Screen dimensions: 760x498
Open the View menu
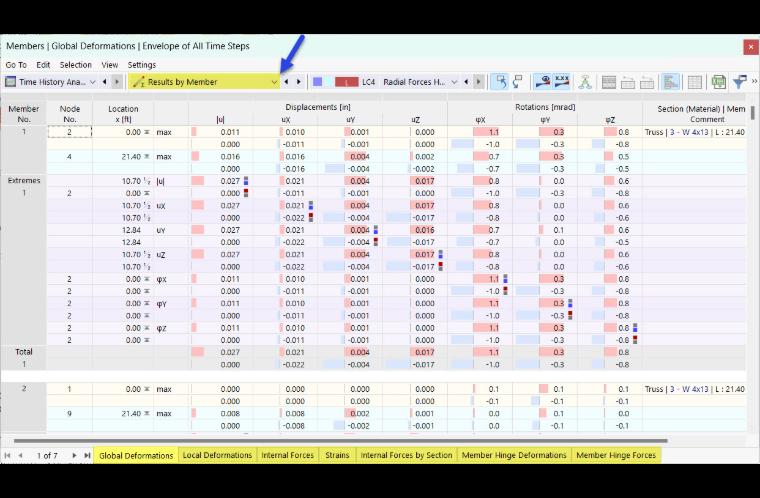(x=110, y=64)
